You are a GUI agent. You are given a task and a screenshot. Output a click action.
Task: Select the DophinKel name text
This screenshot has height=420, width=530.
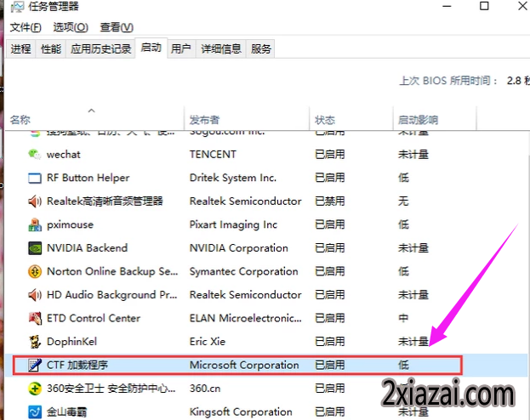pos(71,342)
